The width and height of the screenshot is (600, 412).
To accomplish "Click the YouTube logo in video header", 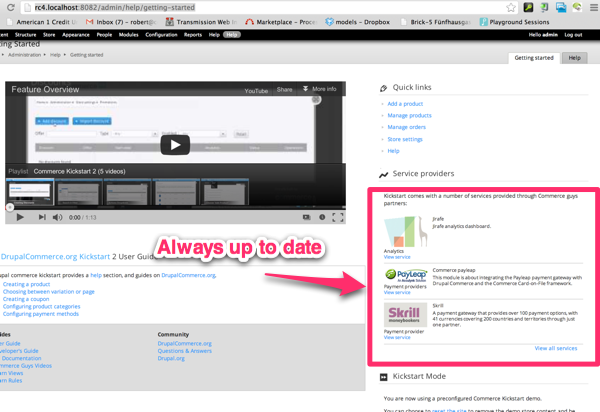I will pyautogui.click(x=256, y=91).
